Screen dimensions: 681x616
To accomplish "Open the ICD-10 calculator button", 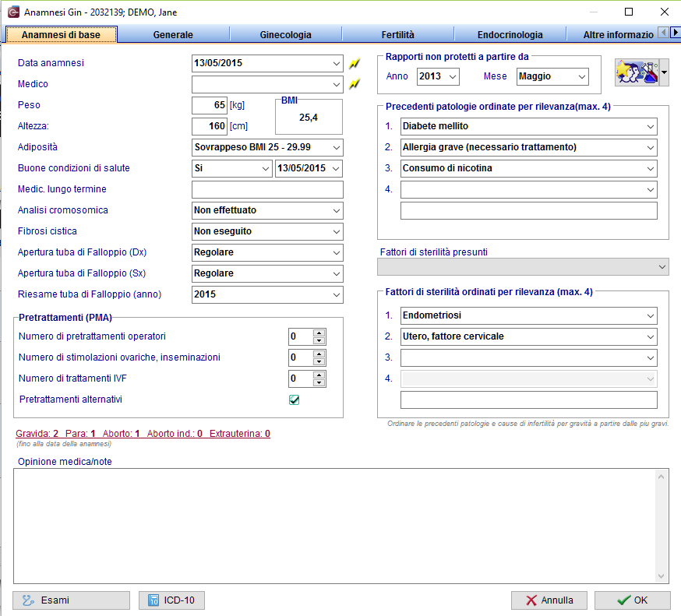I will [171, 600].
